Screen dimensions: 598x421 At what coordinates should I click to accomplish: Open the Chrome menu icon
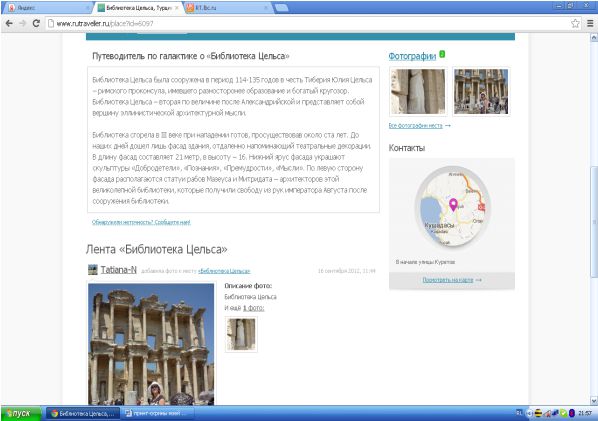pyautogui.click(x=590, y=23)
